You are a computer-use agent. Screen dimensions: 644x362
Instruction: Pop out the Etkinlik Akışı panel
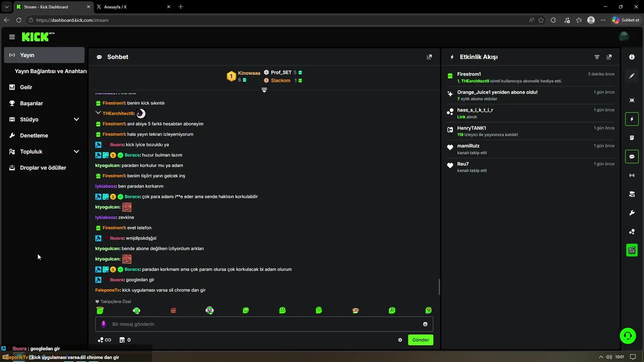(609, 57)
